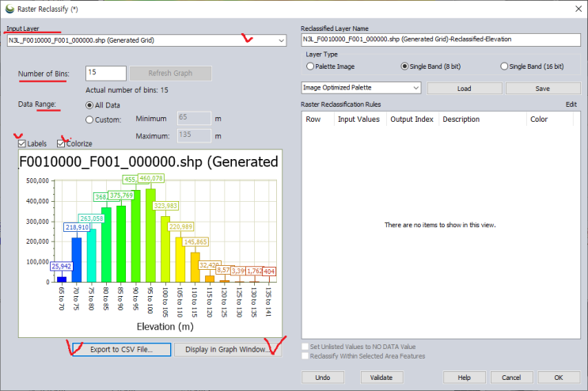
Task: Toggle the Colorize checkbox
Action: (x=61, y=143)
